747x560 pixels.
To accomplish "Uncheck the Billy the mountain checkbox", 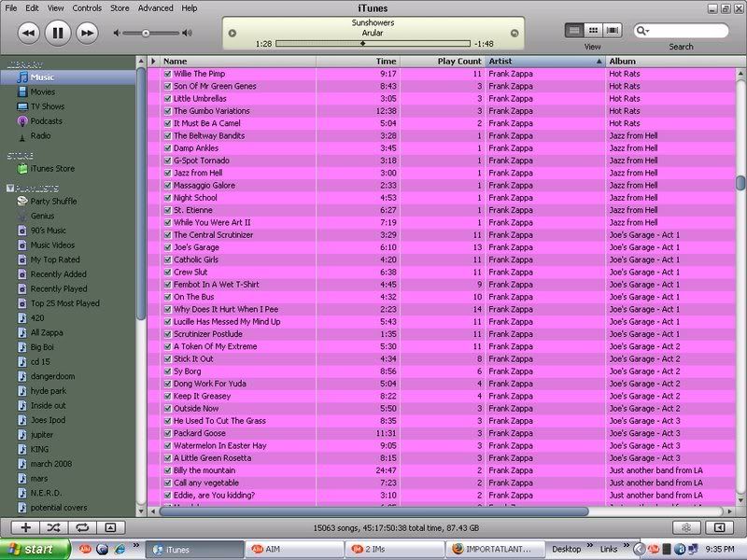I will [168, 470].
